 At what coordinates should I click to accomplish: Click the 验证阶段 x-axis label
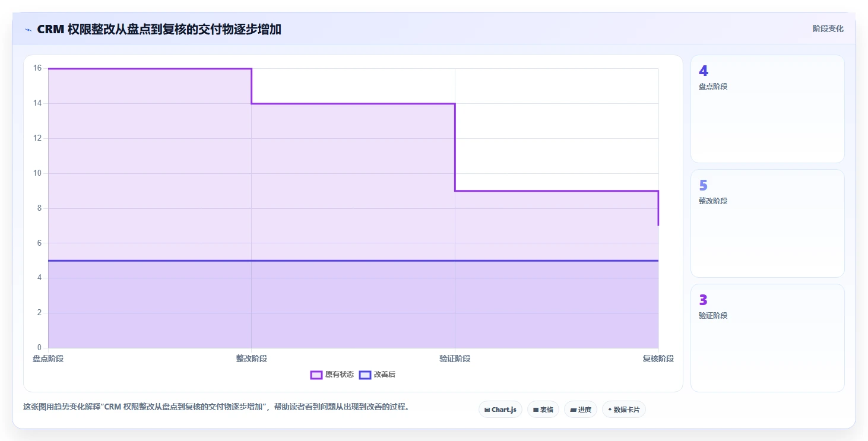[455, 358]
